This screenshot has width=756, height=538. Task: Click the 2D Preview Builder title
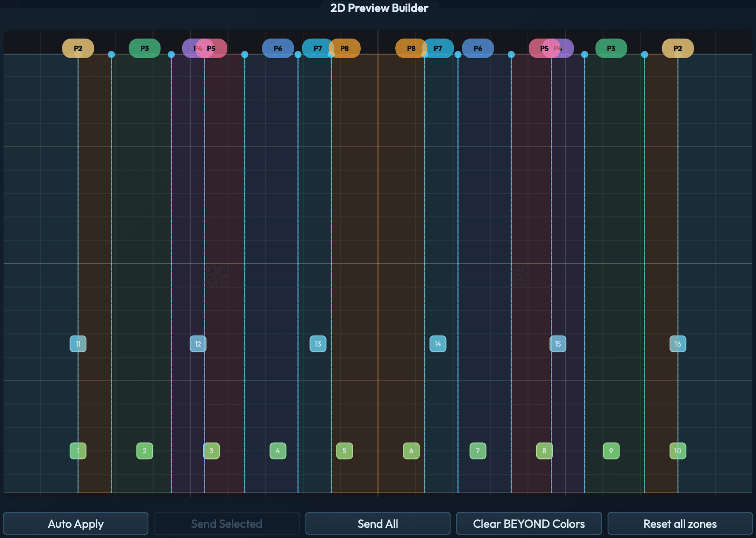click(379, 8)
